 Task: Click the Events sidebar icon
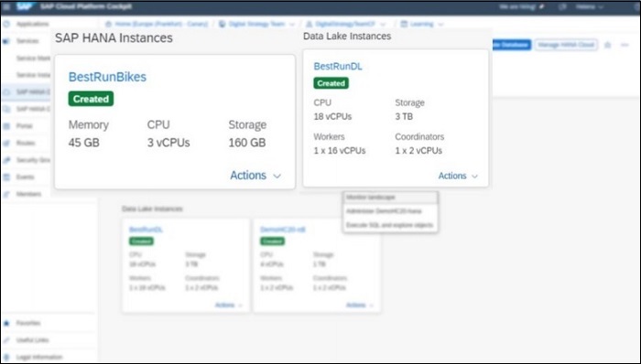(x=6, y=177)
